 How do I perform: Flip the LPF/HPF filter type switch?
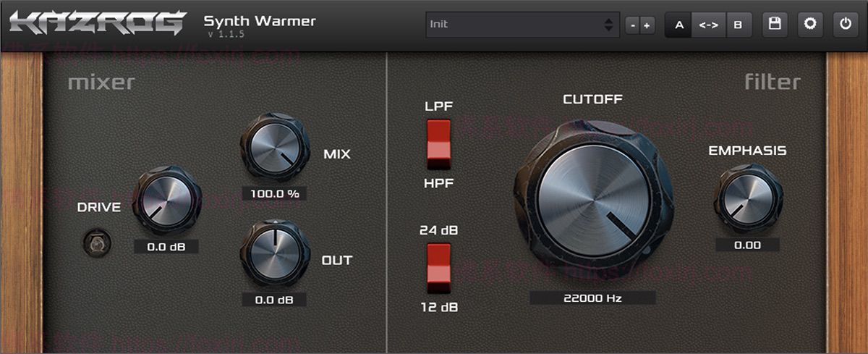(438, 140)
